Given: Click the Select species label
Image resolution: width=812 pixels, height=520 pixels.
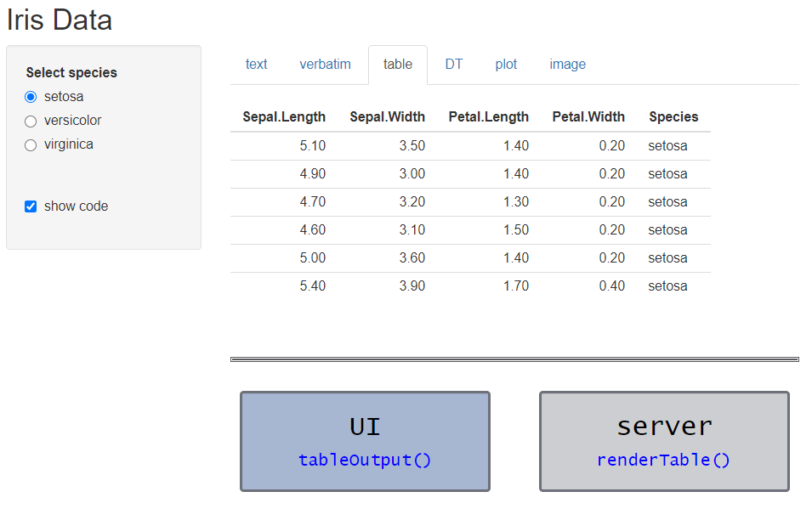Looking at the screenshot, I should tap(71, 72).
